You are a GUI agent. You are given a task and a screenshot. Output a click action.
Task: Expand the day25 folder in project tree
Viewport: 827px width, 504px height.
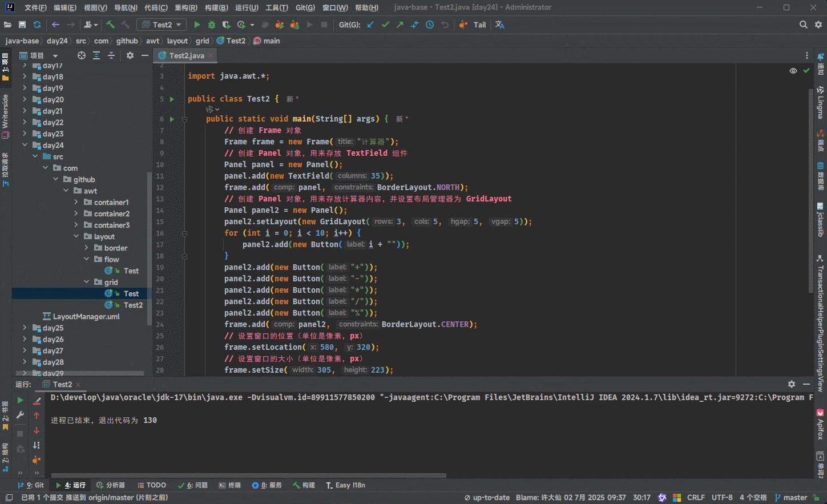(25, 328)
